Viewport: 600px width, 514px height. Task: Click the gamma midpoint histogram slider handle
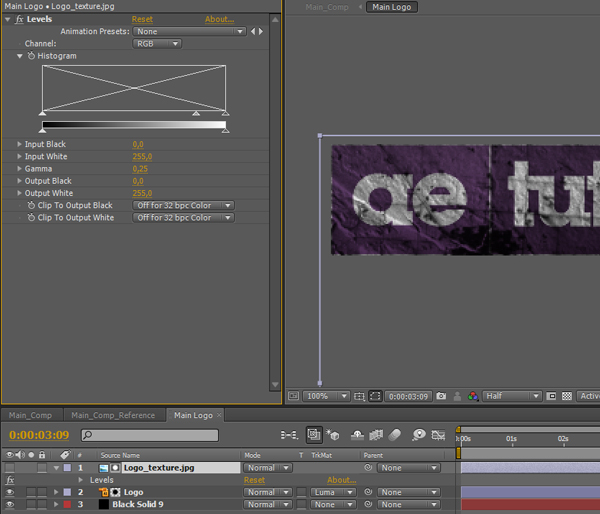coord(196,114)
